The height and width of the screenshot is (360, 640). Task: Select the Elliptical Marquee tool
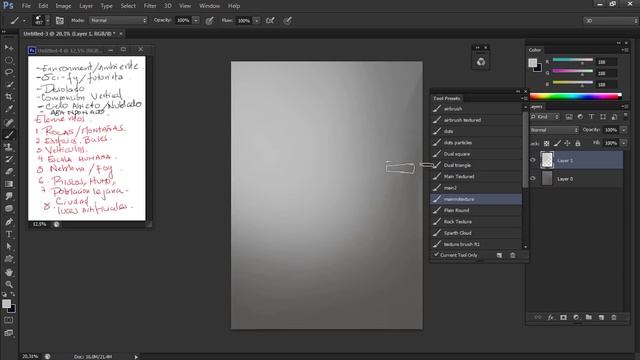tap(9, 60)
